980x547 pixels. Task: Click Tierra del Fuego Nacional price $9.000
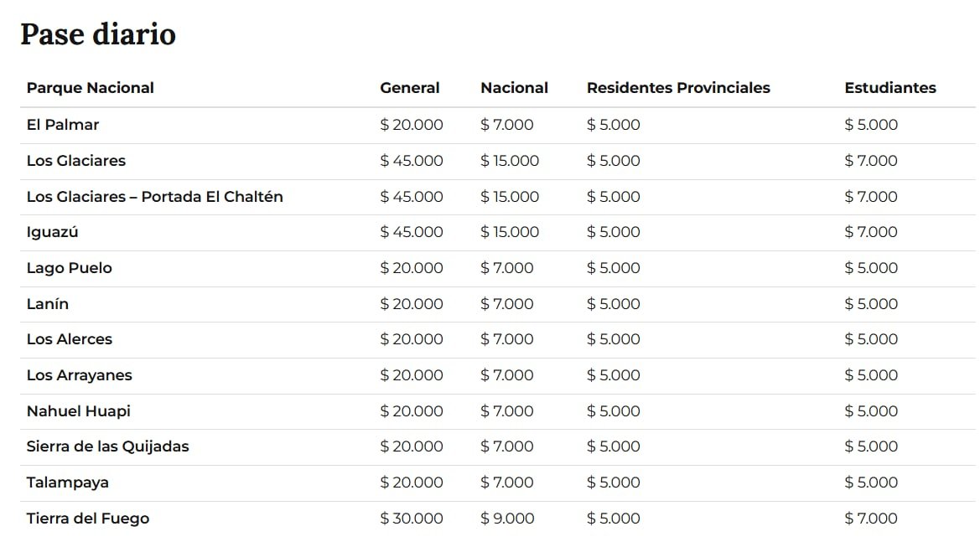point(507,519)
